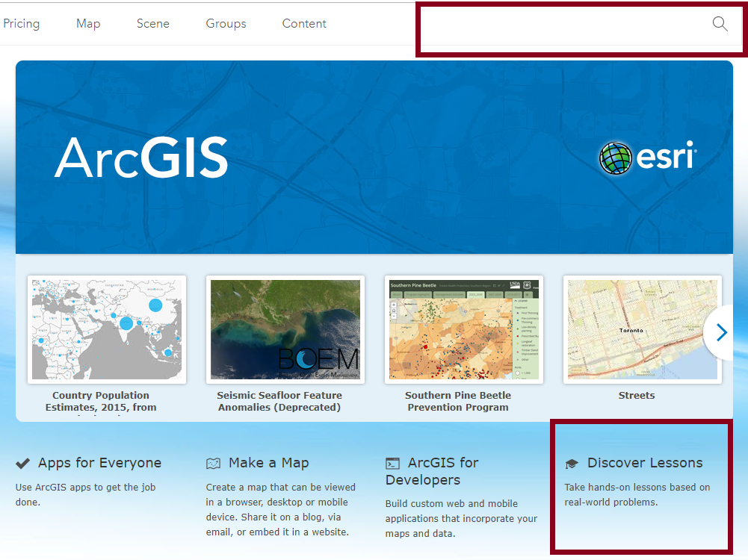Advance carousel with the right chevron arrow
Screen dimensions: 748x560
coord(721,332)
